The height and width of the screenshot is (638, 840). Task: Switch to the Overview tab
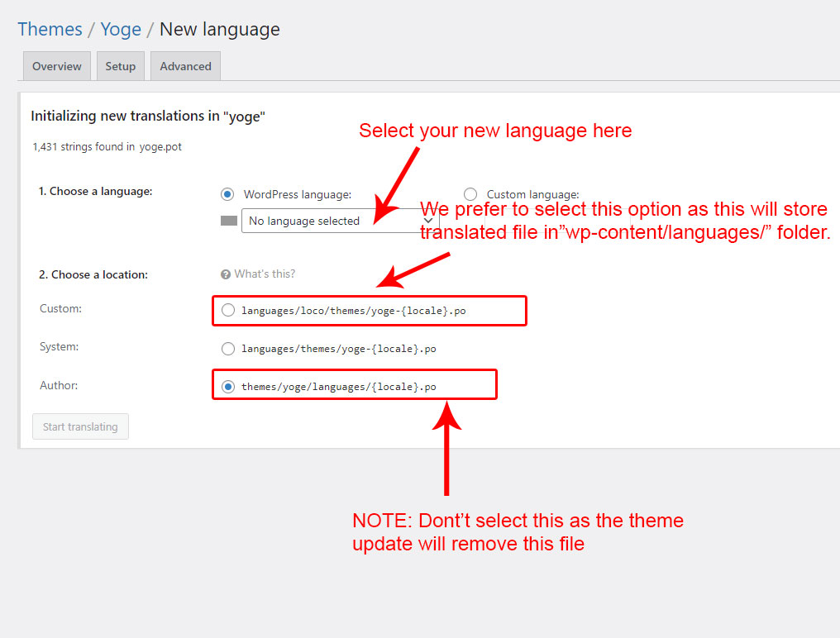click(x=57, y=66)
